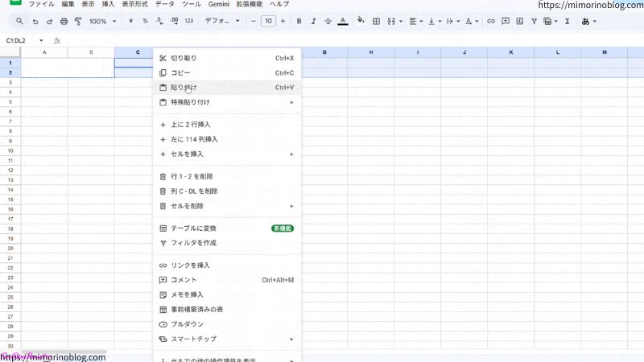Image resolution: width=644 pixels, height=362 pixels.
Task: Toggle strikethrough formatting
Action: (x=328, y=22)
